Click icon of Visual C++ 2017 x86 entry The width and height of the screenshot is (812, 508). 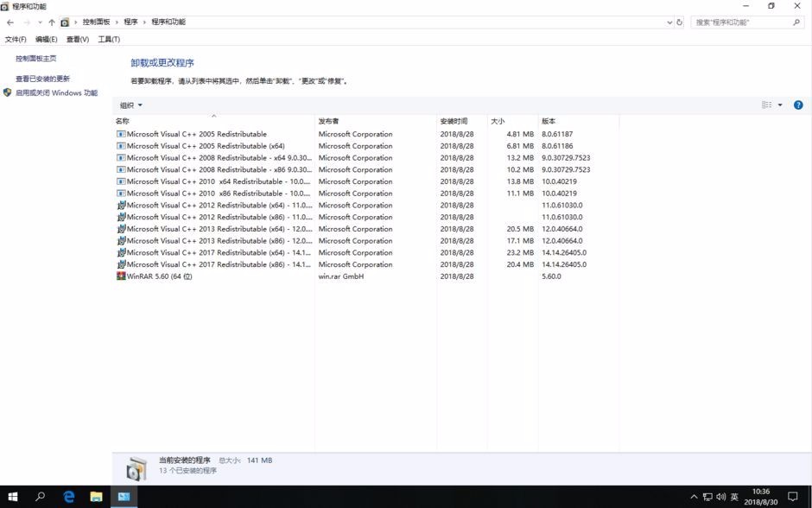121,264
